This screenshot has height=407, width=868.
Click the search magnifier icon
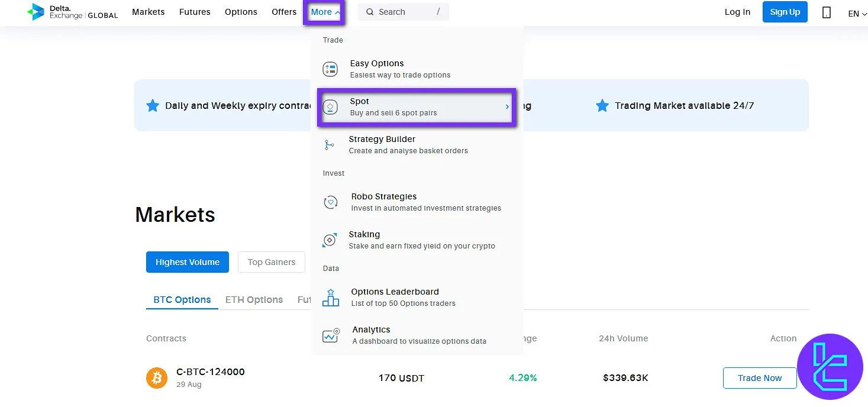370,12
